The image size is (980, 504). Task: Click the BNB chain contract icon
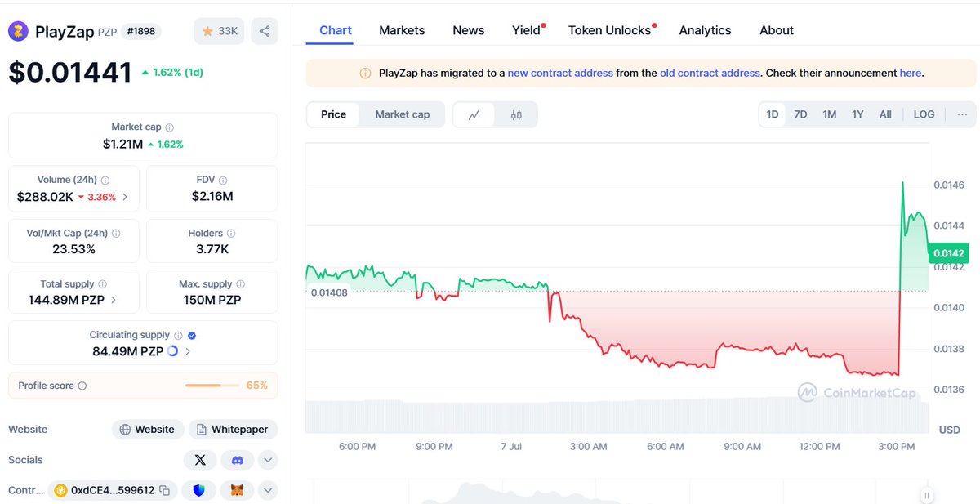point(60,491)
